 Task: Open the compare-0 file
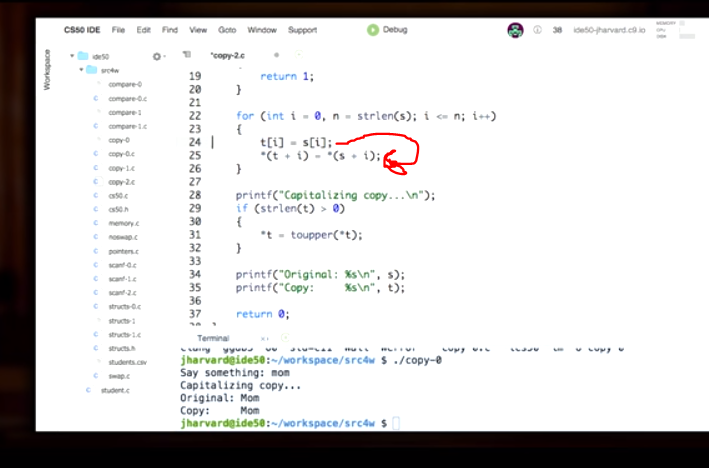pos(125,84)
